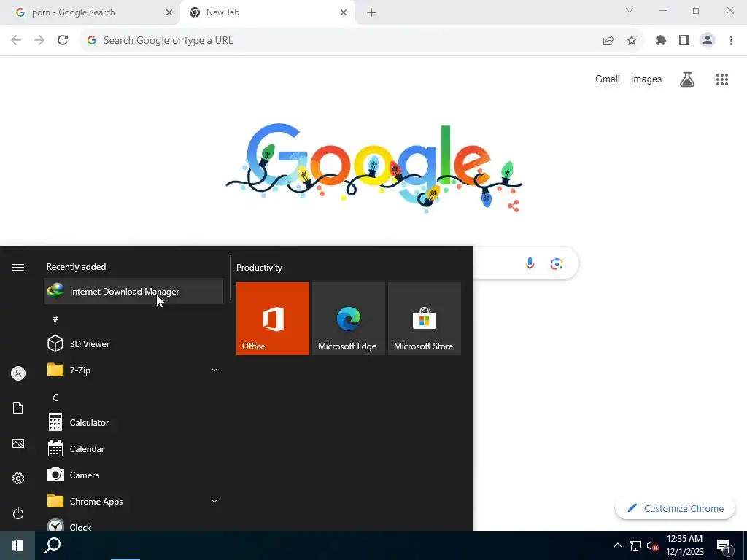Open Pictures from Start sidebar
Image resolution: width=747 pixels, height=560 pixels.
coord(18,443)
